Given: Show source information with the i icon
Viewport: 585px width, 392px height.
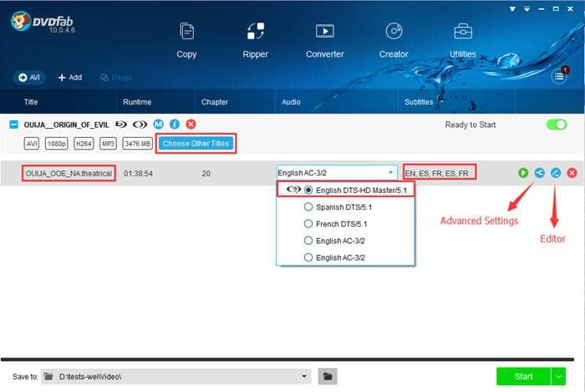Looking at the screenshot, I should tap(175, 125).
